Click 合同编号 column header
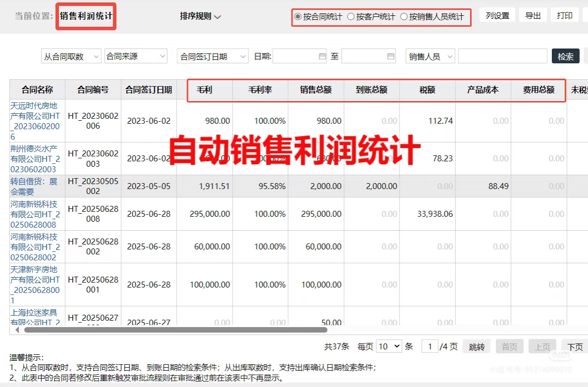Viewport: 588px width, 387px height. pyautogui.click(x=93, y=90)
